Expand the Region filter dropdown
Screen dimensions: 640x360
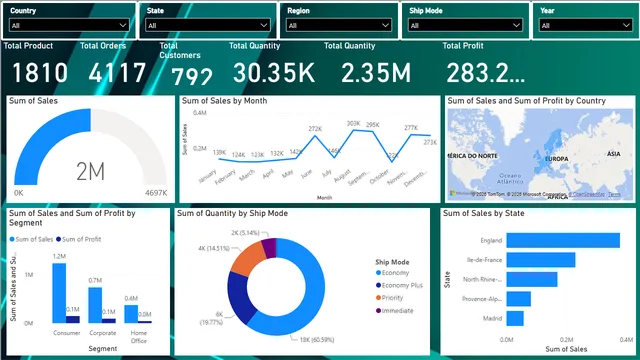tap(338, 25)
